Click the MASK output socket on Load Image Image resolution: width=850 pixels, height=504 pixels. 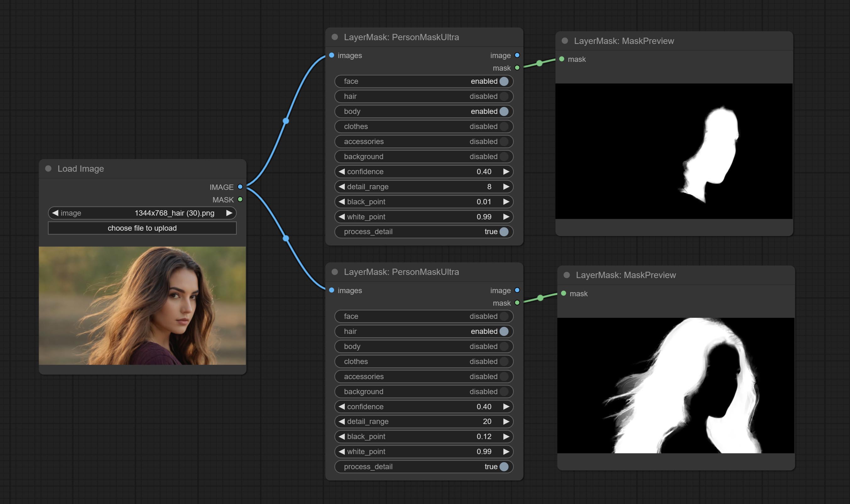(240, 199)
